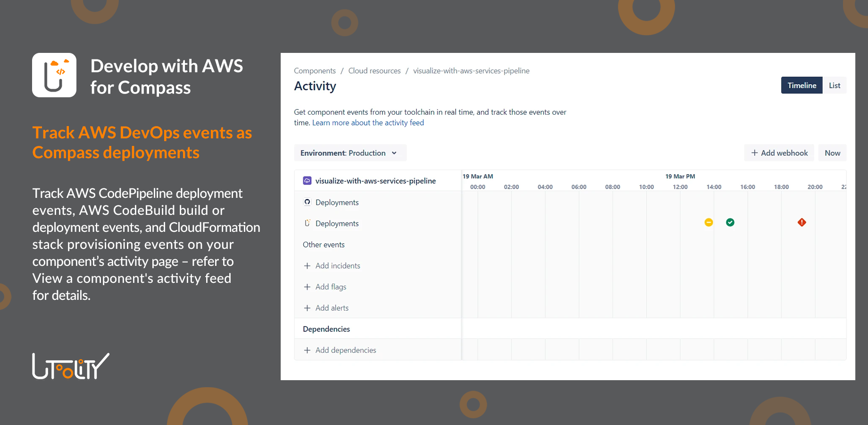The height and width of the screenshot is (425, 868).
Task: Click the Add dependencies label
Action: (x=346, y=350)
